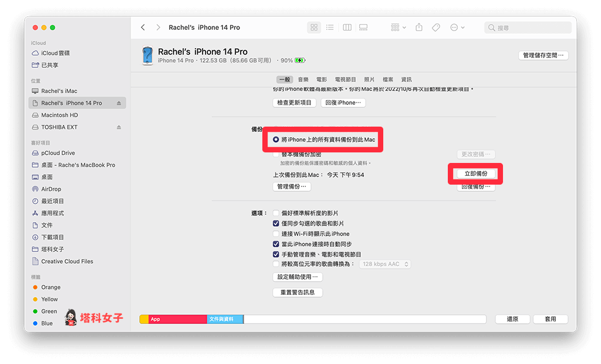Screen dimensions: 601x364
Task: Click the iPhone device icon in header
Action: (147, 56)
